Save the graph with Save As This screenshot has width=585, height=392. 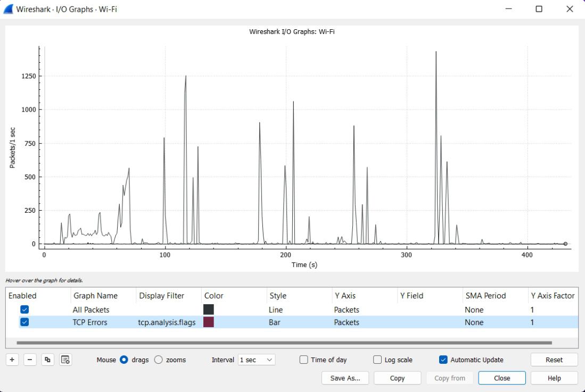point(345,378)
